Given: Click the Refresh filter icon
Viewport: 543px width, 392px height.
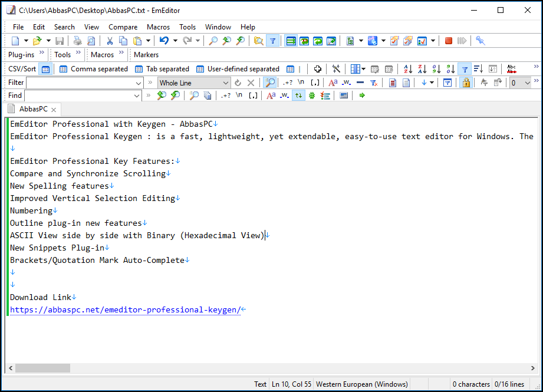Looking at the screenshot, I should tap(238, 83).
